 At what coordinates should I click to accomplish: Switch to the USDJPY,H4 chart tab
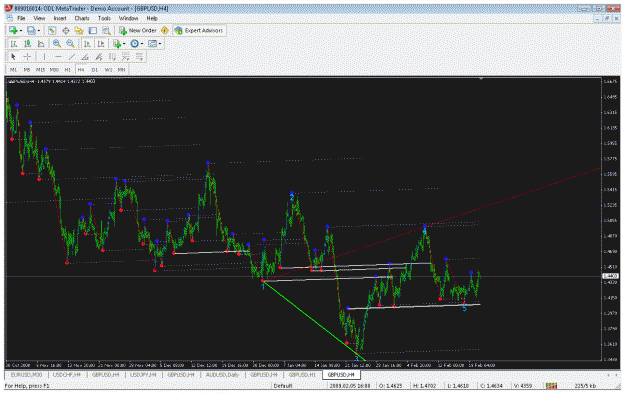142,375
